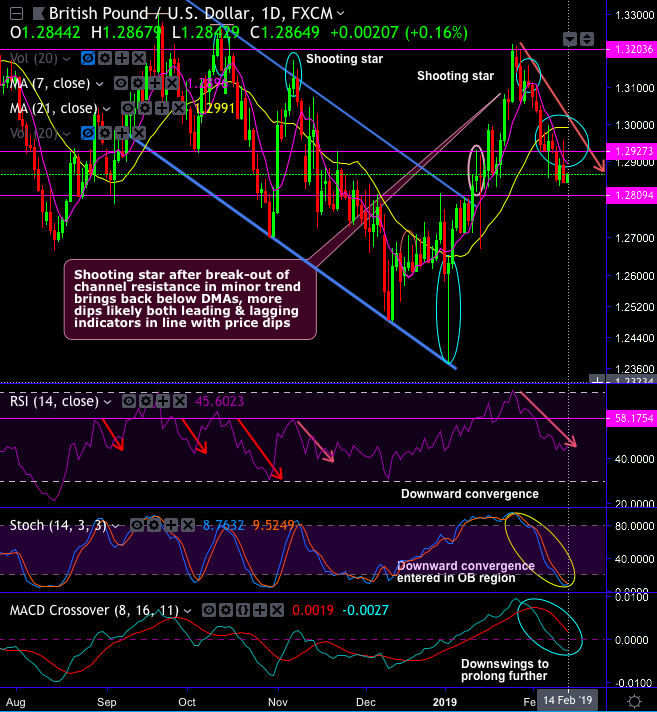
Task: Collapse the chart legend with the minus box
Action: (x=16, y=14)
